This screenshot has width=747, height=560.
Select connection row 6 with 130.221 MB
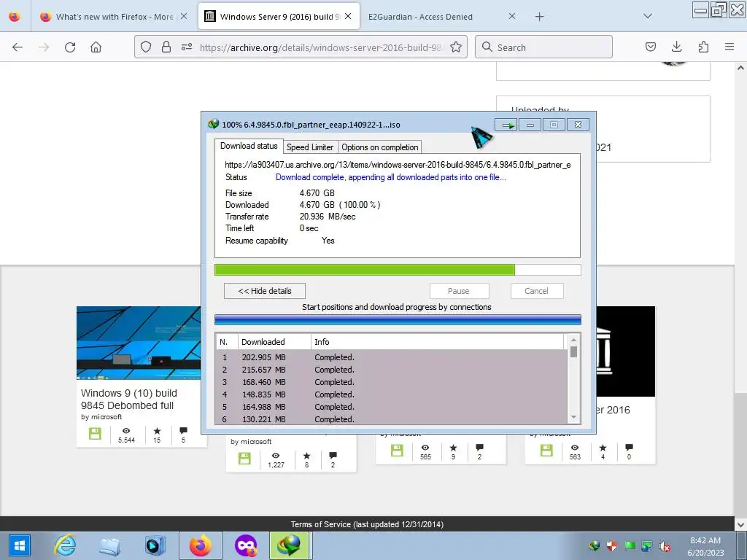(392, 419)
